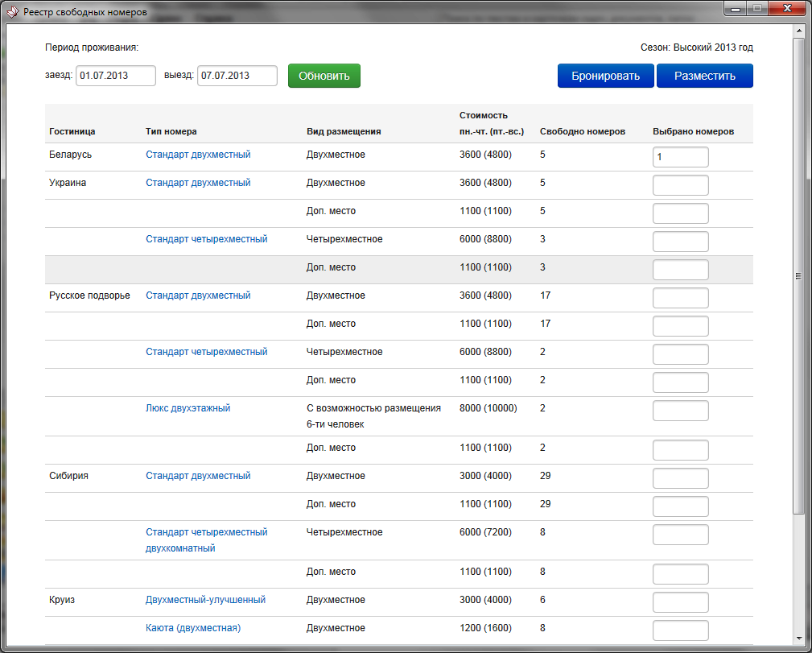Image resolution: width=812 pixels, height=653 pixels.
Task: Open the Стандарт четырехместный двухкомнатный link
Action: tap(207, 540)
